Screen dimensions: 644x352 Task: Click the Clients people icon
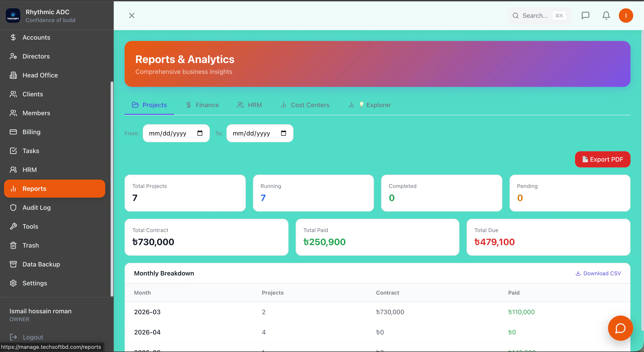13,94
